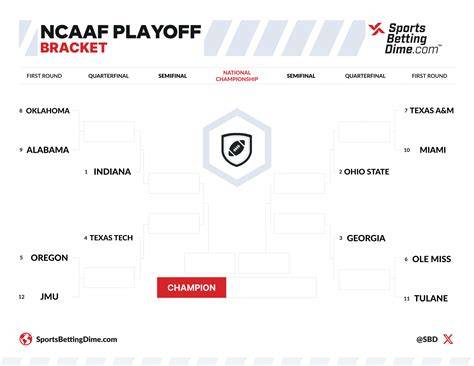This screenshot has height=366, width=474.
Task: Select the right Quarterfinal column header
Action: click(365, 76)
